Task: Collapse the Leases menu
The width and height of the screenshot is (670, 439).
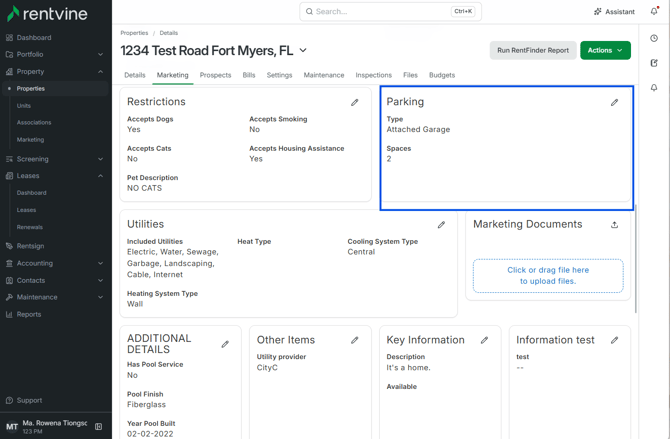Action: pos(100,176)
